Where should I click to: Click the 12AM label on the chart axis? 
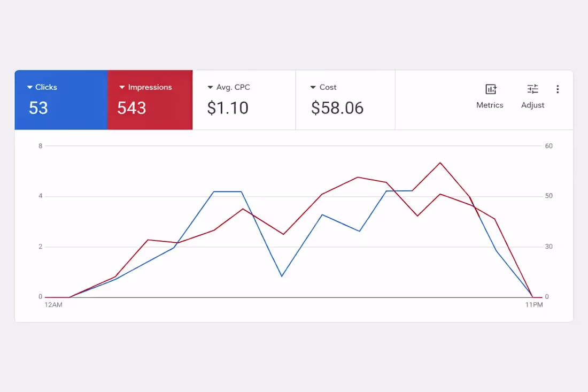click(53, 305)
